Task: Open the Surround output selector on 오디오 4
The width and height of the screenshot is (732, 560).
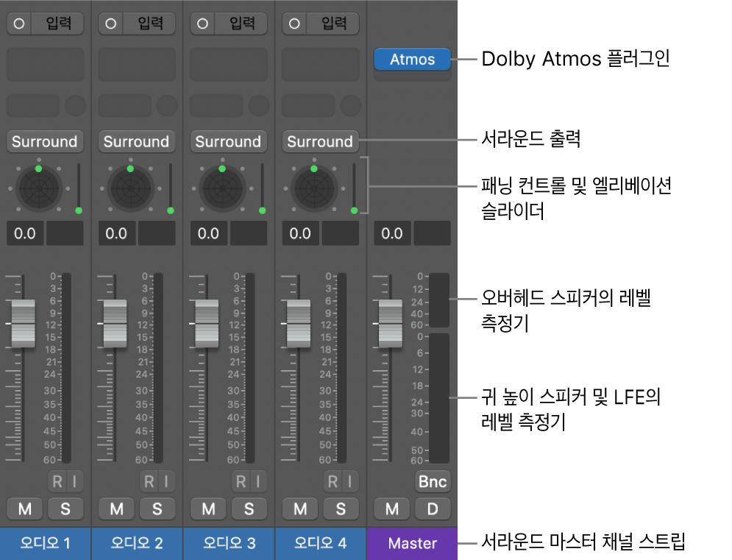Action: click(320, 141)
